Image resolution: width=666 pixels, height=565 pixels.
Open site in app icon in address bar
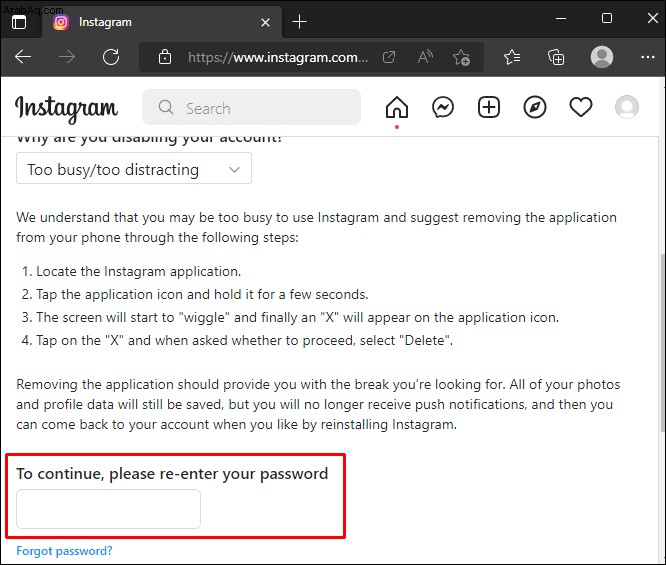tap(389, 57)
